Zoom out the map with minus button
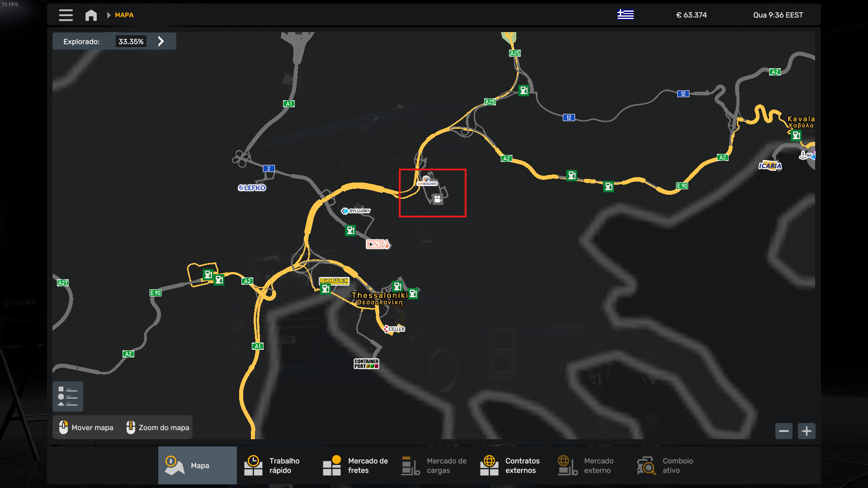Screen dimensions: 868x488 pyautogui.click(x=784, y=431)
